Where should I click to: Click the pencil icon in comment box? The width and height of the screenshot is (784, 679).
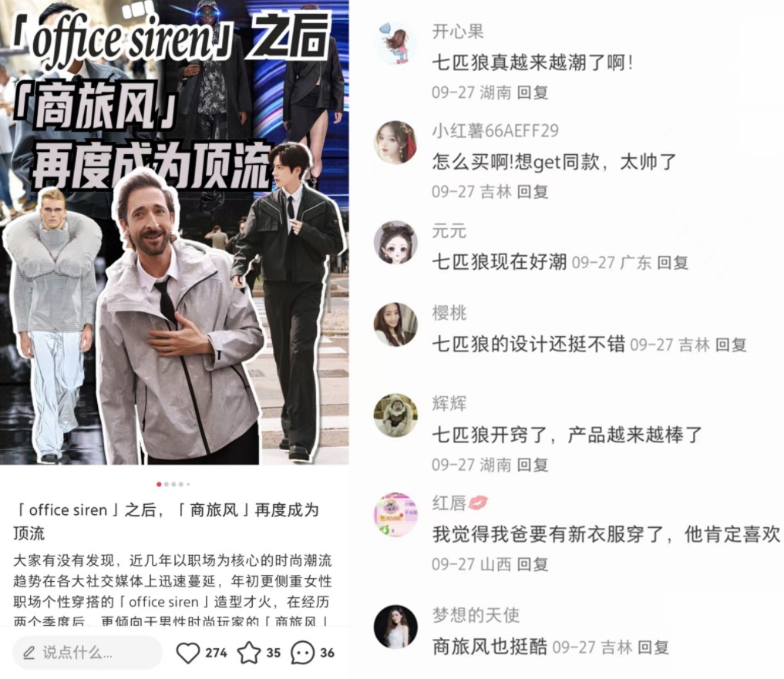pyautogui.click(x=29, y=653)
